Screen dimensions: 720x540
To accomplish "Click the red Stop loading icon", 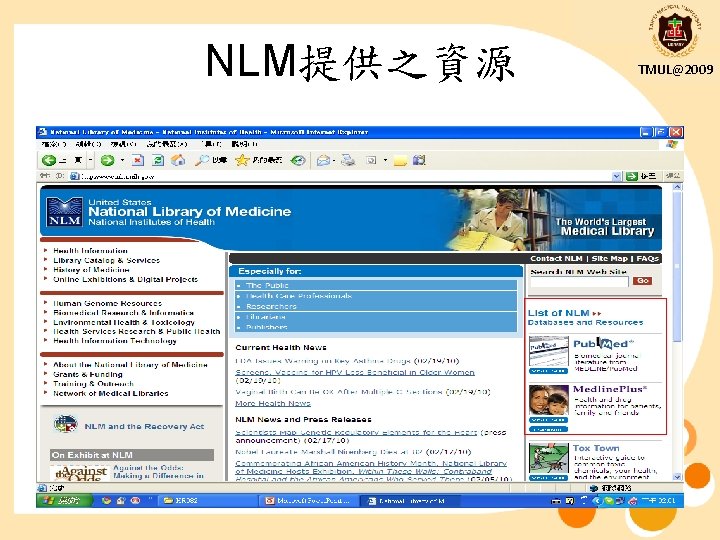I will pos(137,160).
